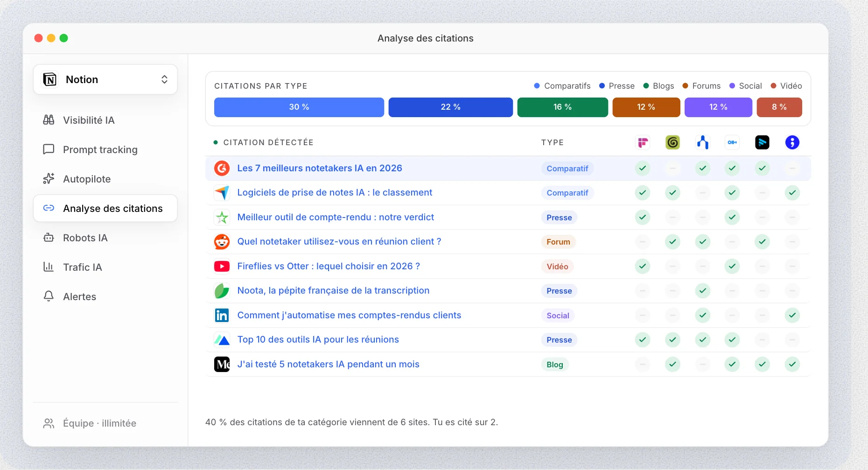Screen dimensions: 868x470
Task: Click the Reddit icon beside Quel notetaker
Action: (x=222, y=242)
